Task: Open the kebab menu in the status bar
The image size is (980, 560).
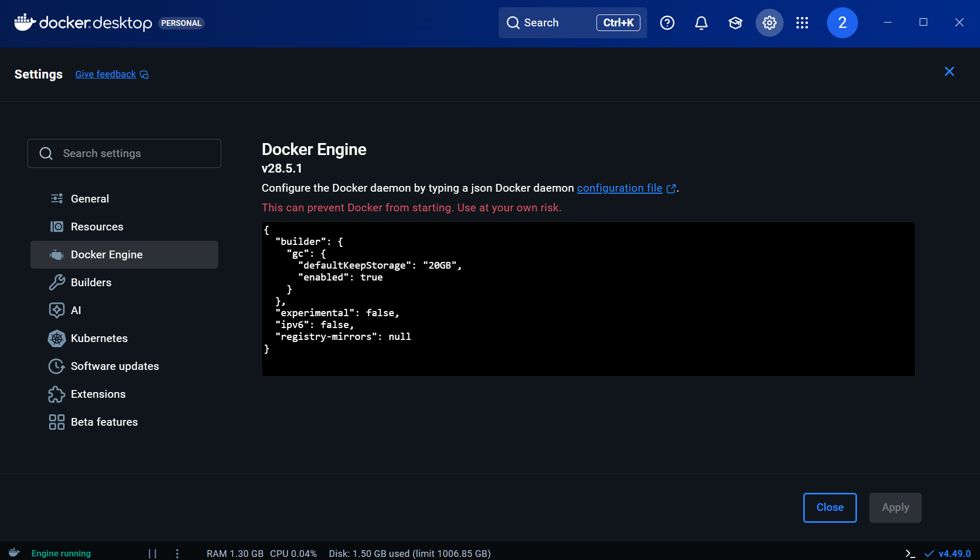Action: [x=178, y=553]
